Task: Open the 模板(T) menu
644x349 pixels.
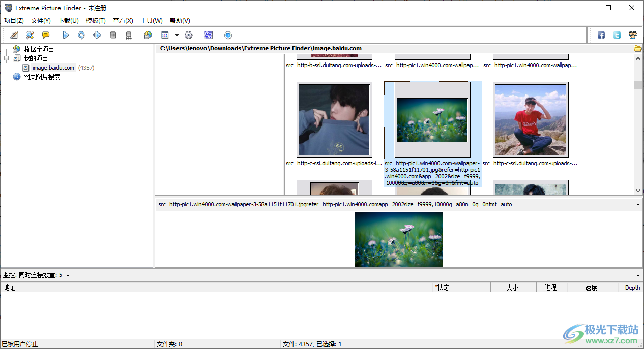Action: coord(96,21)
